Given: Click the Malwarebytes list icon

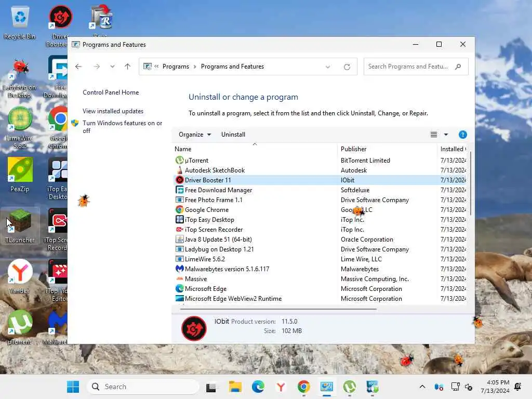Looking at the screenshot, I should pyautogui.click(x=179, y=269).
